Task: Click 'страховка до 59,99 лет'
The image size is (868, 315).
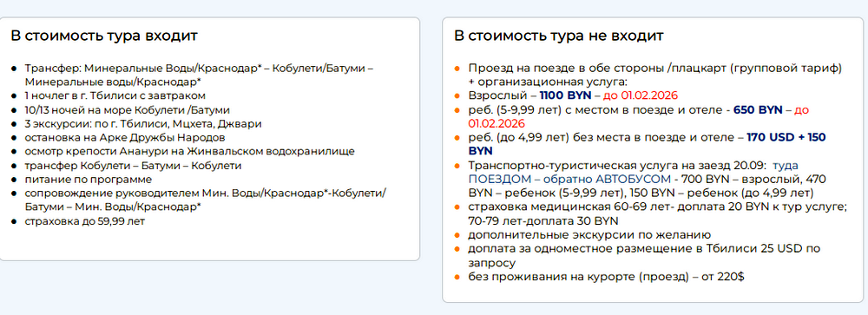Action: (85, 221)
